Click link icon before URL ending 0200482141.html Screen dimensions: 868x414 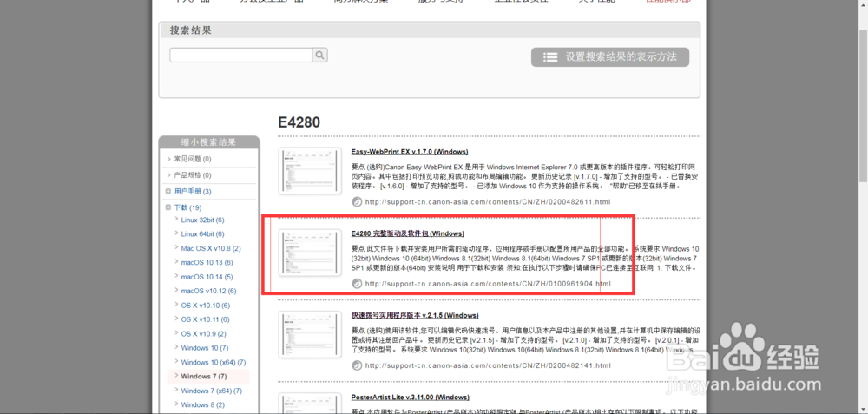pyautogui.click(x=358, y=366)
